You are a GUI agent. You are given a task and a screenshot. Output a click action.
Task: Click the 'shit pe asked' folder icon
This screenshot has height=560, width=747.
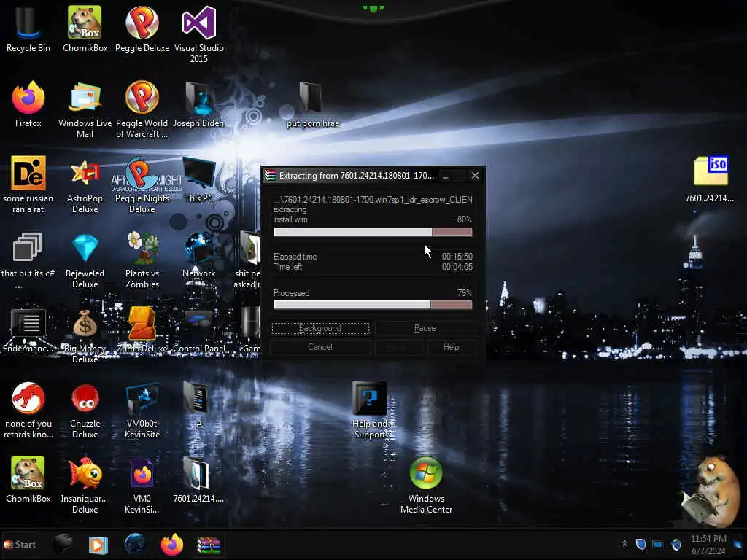click(x=248, y=260)
